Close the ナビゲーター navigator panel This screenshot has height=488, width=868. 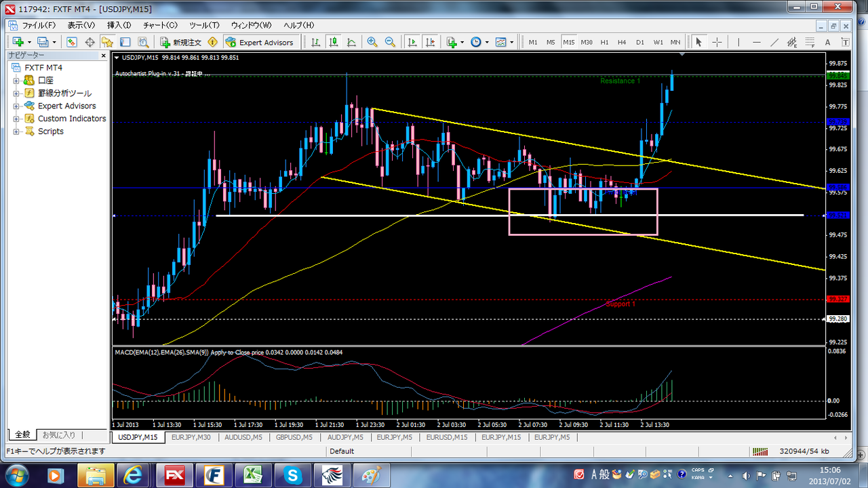[x=104, y=56]
